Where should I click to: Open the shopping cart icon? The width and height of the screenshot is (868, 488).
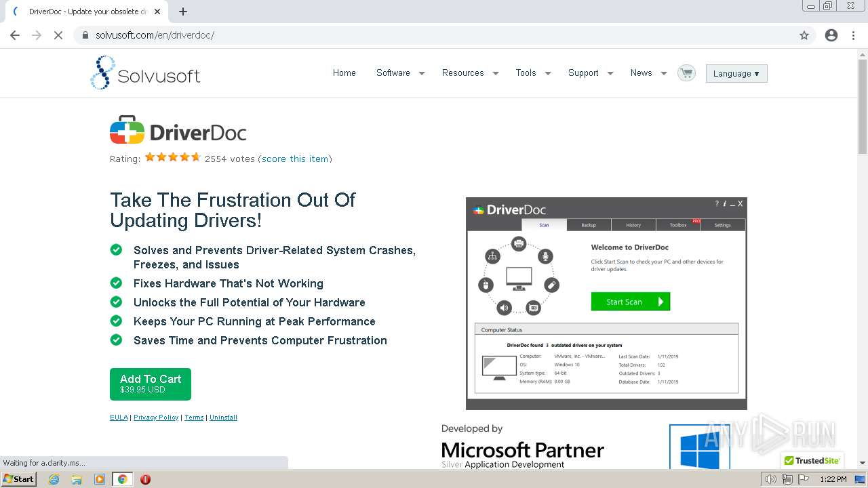pos(686,73)
